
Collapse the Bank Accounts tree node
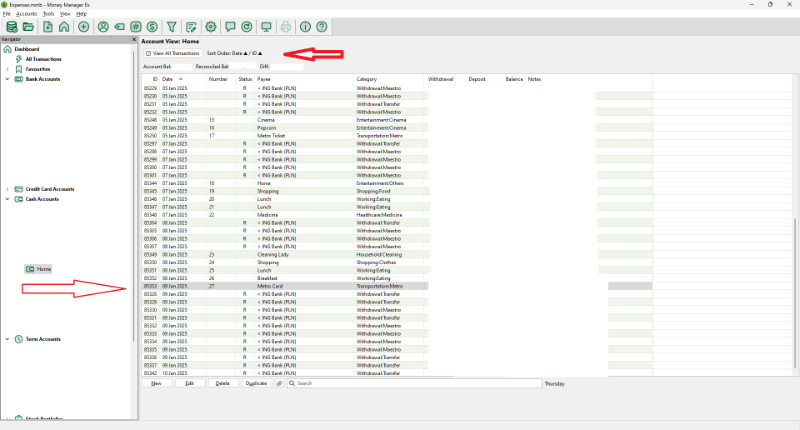click(7, 79)
